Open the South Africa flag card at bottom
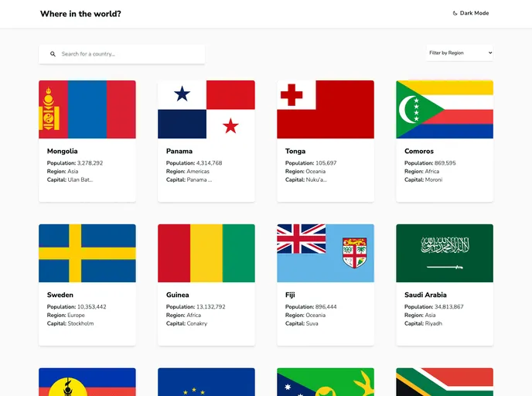532x396 pixels. [x=445, y=382]
